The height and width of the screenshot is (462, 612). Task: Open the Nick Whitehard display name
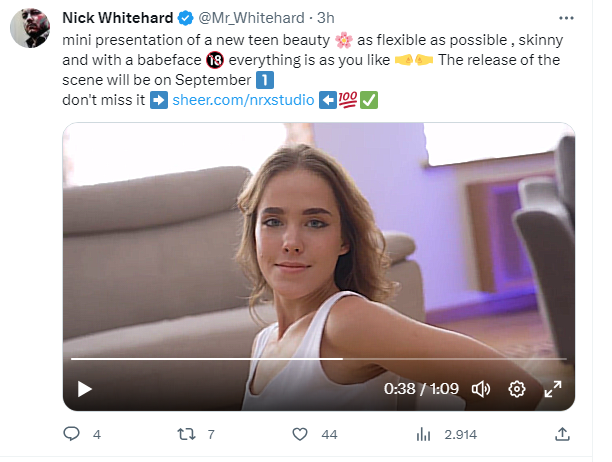pyautogui.click(x=117, y=18)
